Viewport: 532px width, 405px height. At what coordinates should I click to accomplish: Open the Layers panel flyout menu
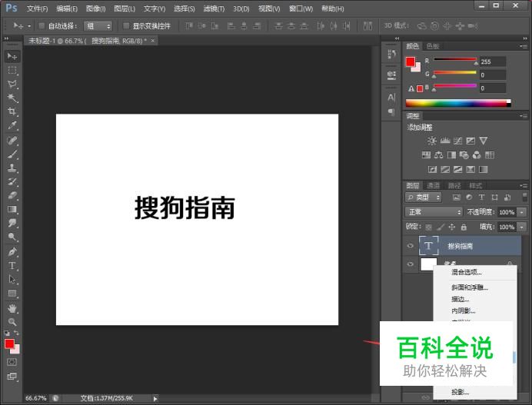pyautogui.click(x=524, y=185)
